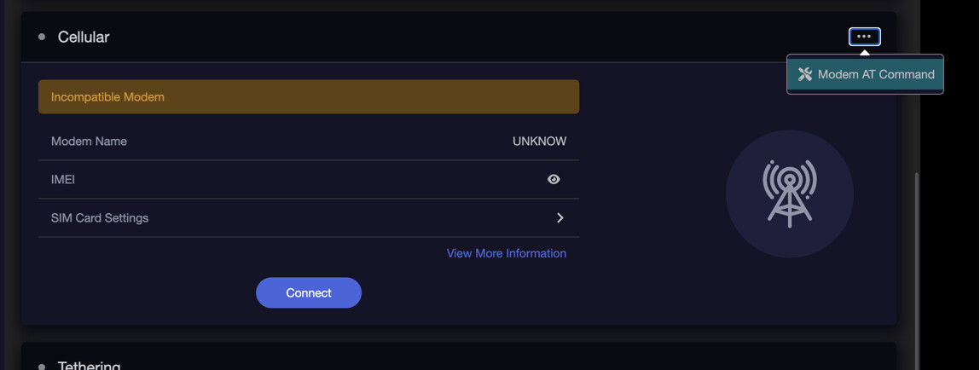Image resolution: width=980 pixels, height=370 pixels.
Task: Click the cell tower antenna icon
Action: pos(790,194)
